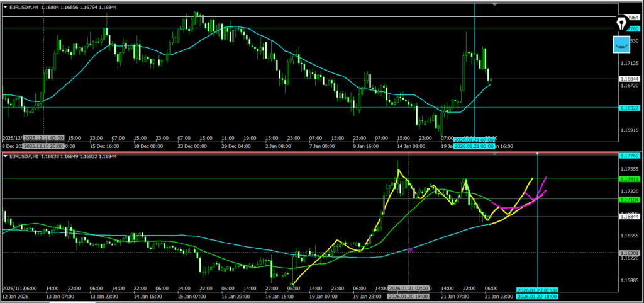Click the 2026.01.23 01:00 cyan time label

tap(536, 290)
